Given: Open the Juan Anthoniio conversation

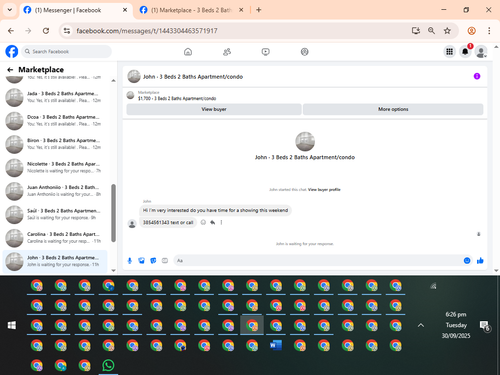Looking at the screenshot, I should 55,191.
